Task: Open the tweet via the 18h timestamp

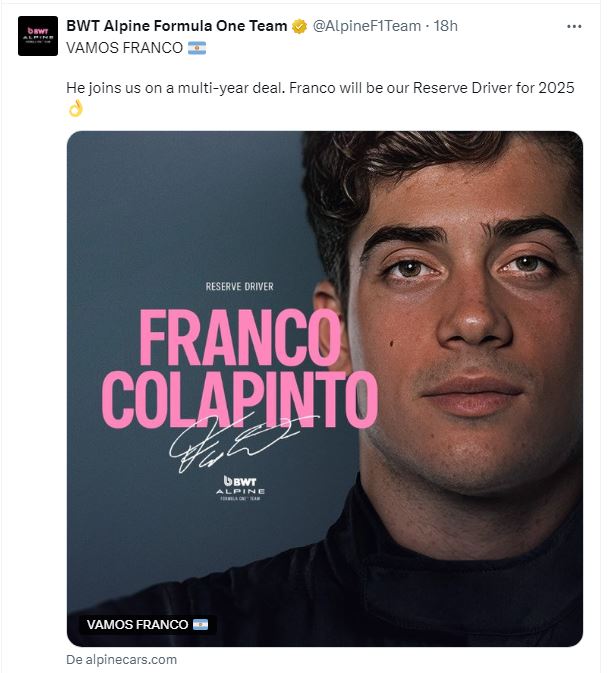Action: click(446, 26)
